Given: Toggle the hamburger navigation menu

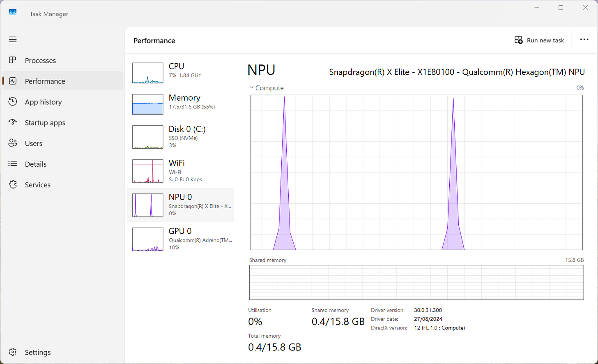Looking at the screenshot, I should tap(13, 39).
